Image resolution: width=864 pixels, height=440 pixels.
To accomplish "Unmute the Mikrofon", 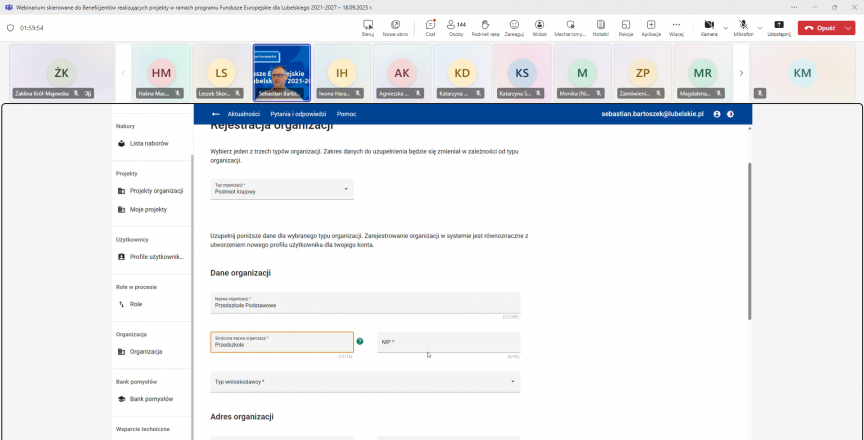I will tap(743, 28).
